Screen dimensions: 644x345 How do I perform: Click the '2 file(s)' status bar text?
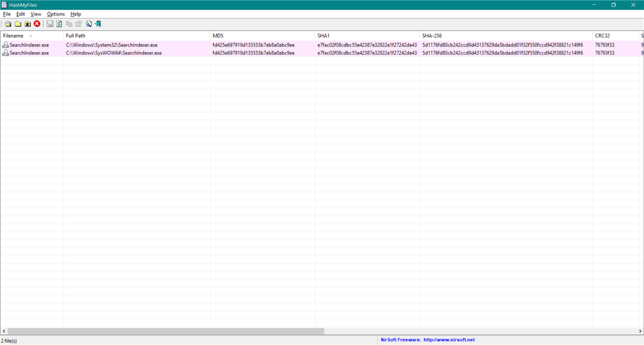[9, 341]
